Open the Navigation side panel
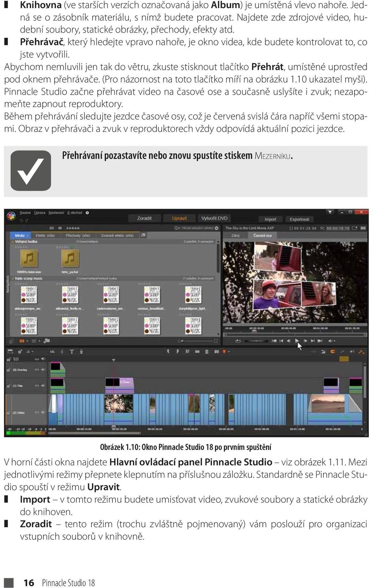Image resolution: width=372 pixels, height=588 pixels. click(x=7, y=285)
